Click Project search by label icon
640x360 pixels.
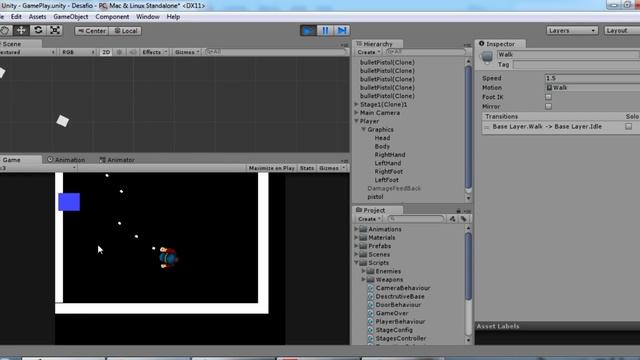(x=463, y=219)
